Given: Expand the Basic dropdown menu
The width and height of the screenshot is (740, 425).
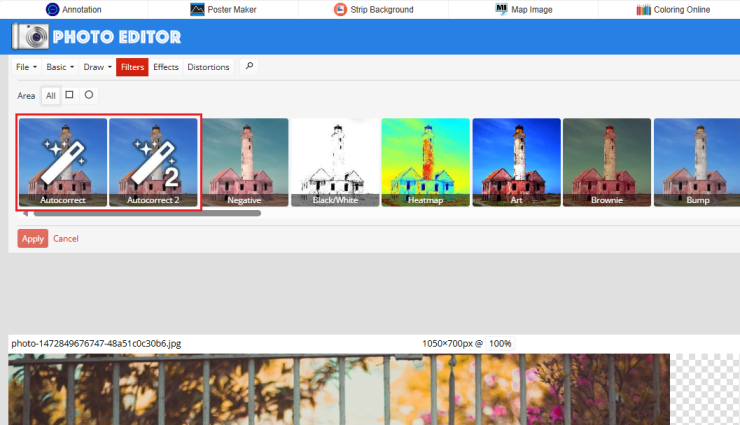Looking at the screenshot, I should [60, 67].
